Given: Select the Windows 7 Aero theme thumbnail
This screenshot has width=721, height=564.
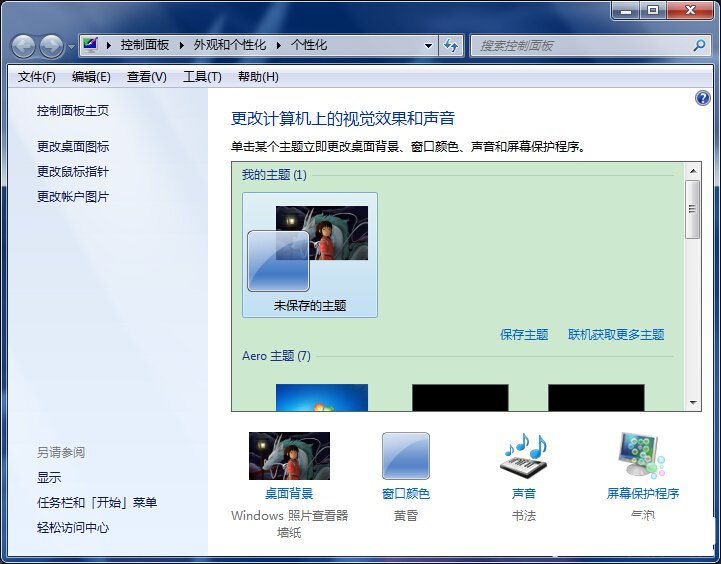Looking at the screenshot, I should tap(322, 398).
